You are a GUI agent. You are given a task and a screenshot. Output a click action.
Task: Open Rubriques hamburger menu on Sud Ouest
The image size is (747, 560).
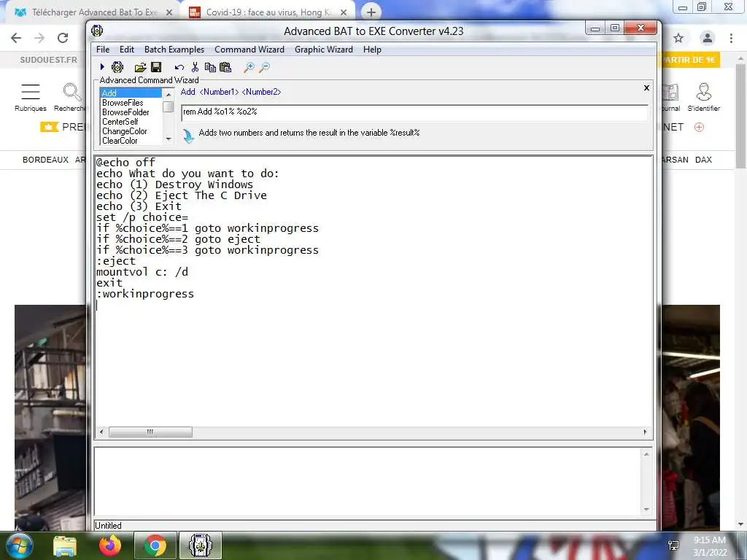pos(31,98)
